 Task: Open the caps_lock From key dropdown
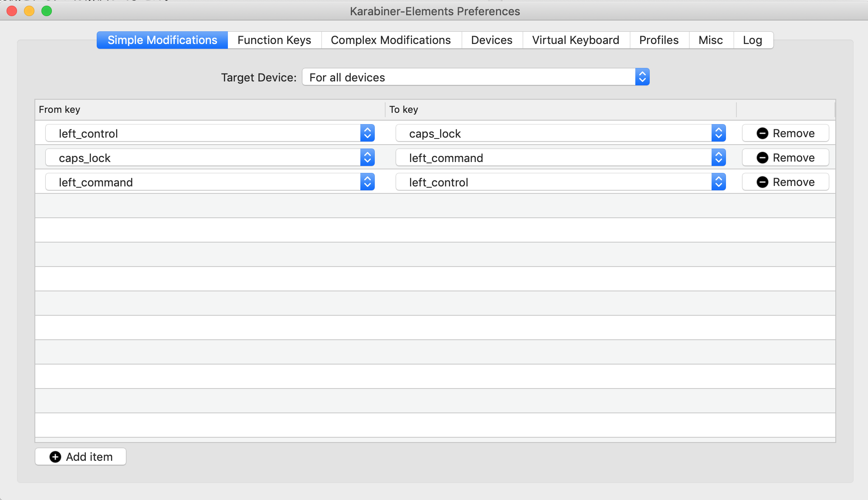click(x=210, y=158)
